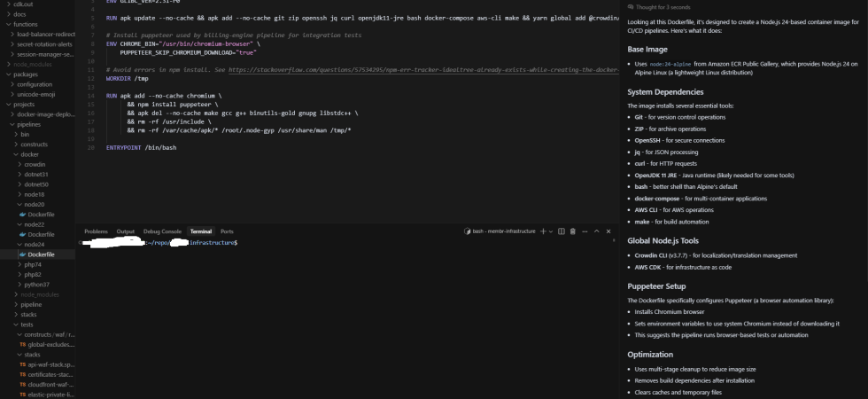
Task: Kill the terminal with the trash icon
Action: (x=573, y=231)
